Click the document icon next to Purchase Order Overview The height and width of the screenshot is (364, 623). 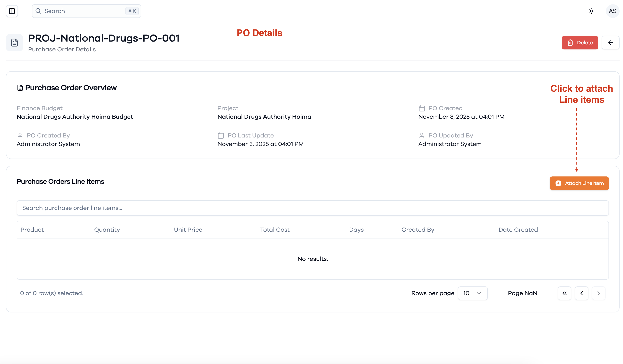click(20, 88)
